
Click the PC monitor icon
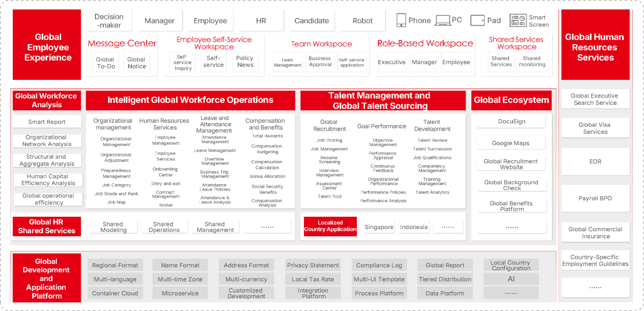[442, 20]
